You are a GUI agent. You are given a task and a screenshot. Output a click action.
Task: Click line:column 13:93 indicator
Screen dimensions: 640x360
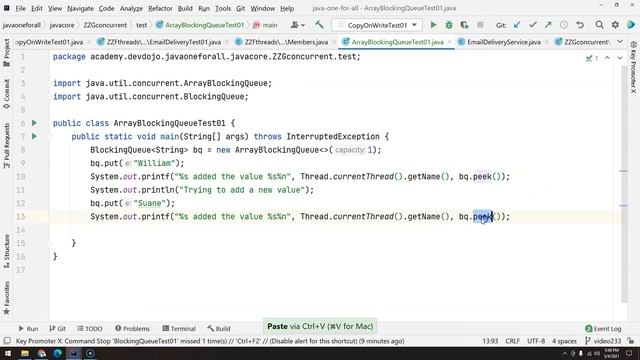489,341
